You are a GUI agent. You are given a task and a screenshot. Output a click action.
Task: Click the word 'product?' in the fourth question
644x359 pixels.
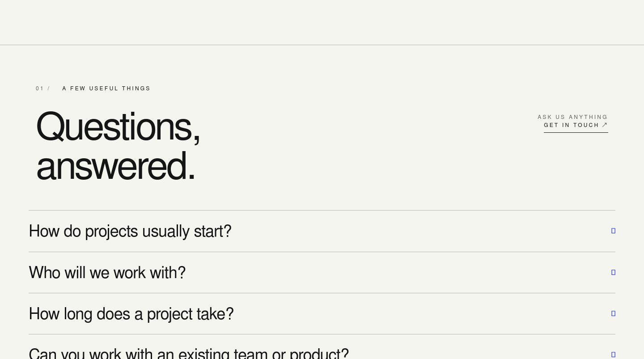(319, 353)
